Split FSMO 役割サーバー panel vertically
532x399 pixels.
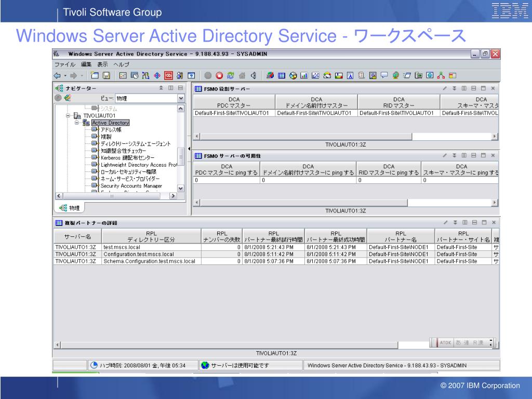(x=464, y=88)
